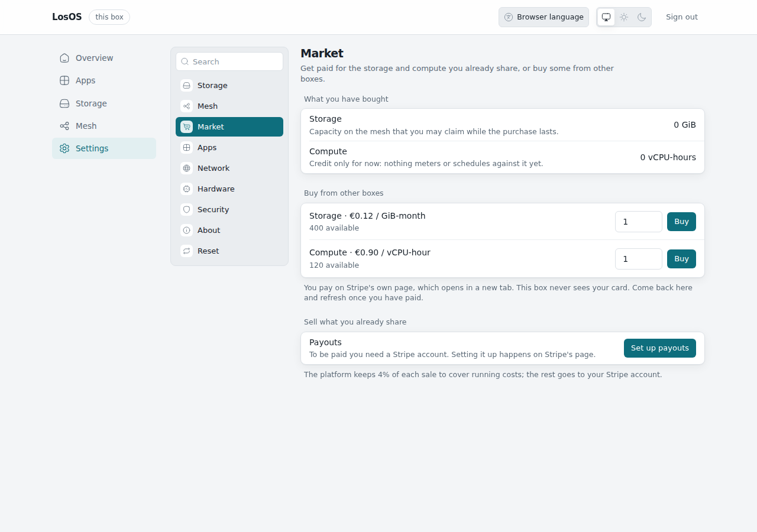Focus the Compute quantity field

click(639, 259)
